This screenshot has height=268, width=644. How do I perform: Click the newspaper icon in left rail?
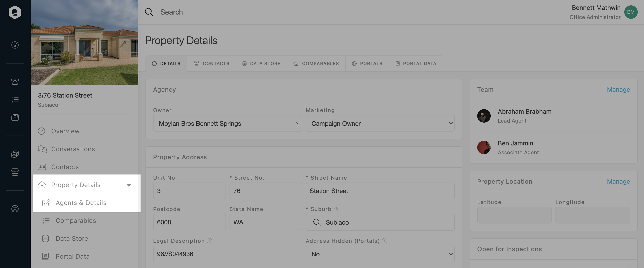pos(15,117)
